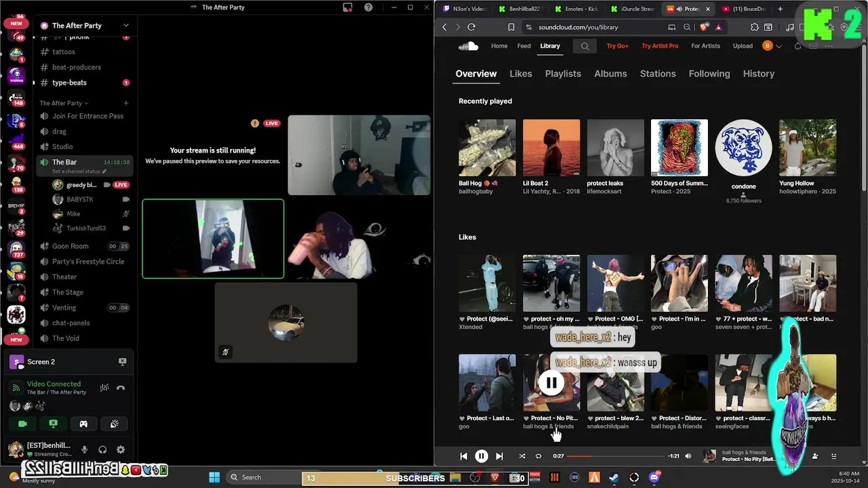868x488 pixels.
Task: Go to previous SoundCloud track
Action: pyautogui.click(x=464, y=456)
